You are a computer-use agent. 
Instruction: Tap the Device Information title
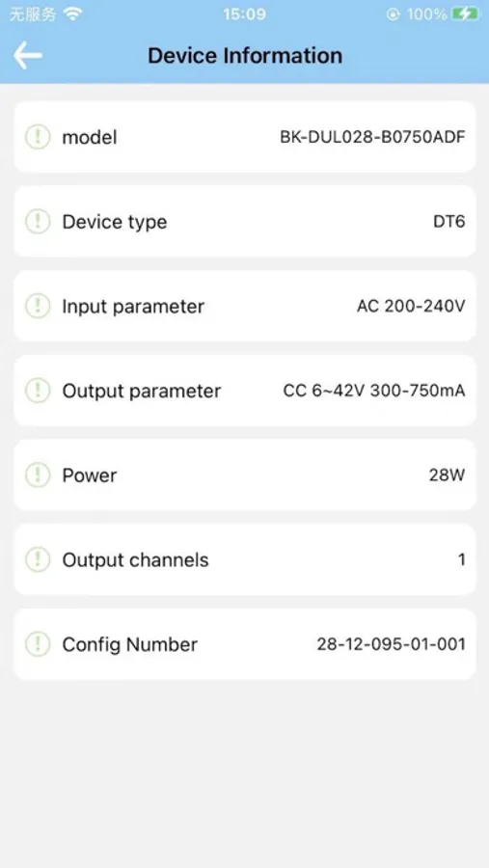[x=245, y=56]
